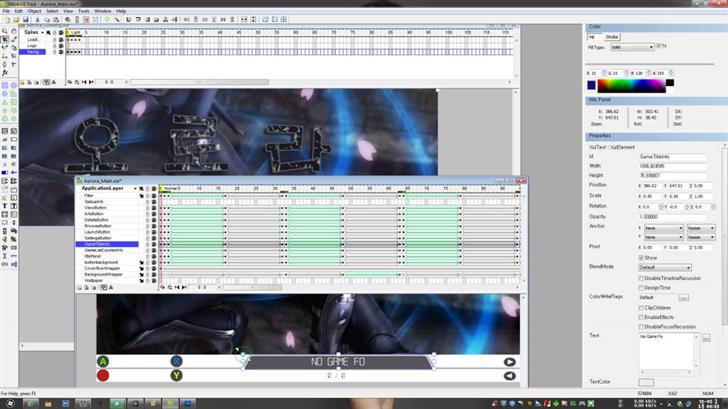Click the magnifier icon in main toolbar
The width and height of the screenshot is (728, 409).
point(68,19)
